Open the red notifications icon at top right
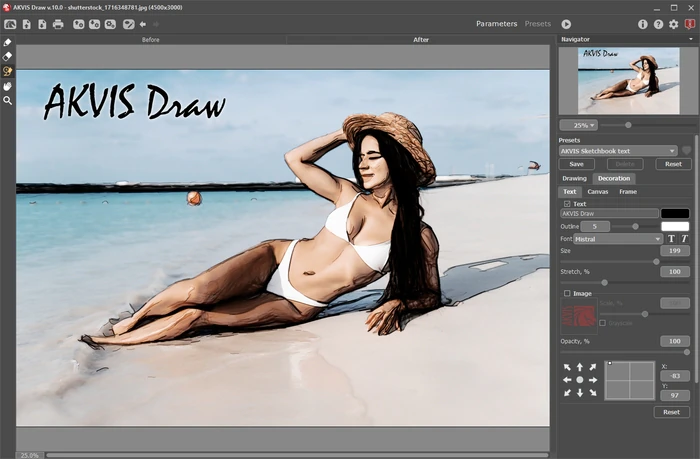The height and width of the screenshot is (459, 700). pos(690,24)
